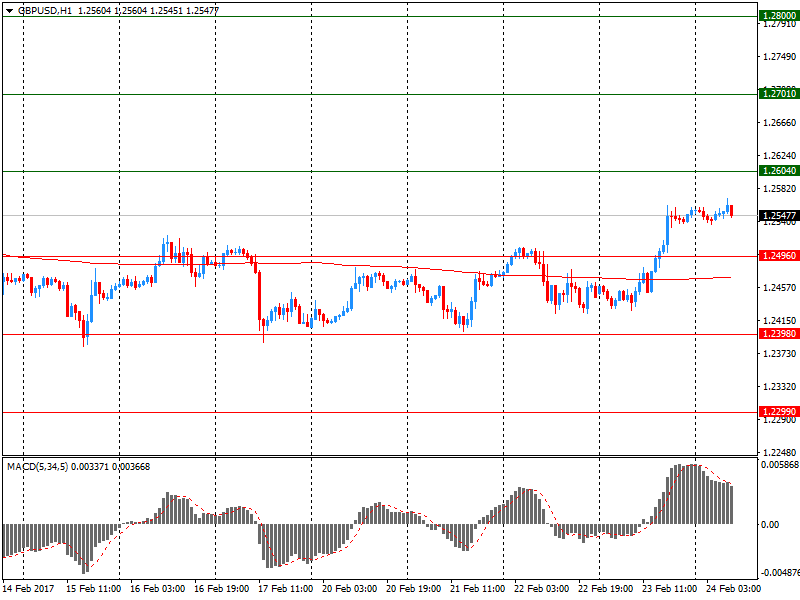800x600 pixels.
Task: Select the 17 Feb 11:00 time label
Action: [x=286, y=589]
